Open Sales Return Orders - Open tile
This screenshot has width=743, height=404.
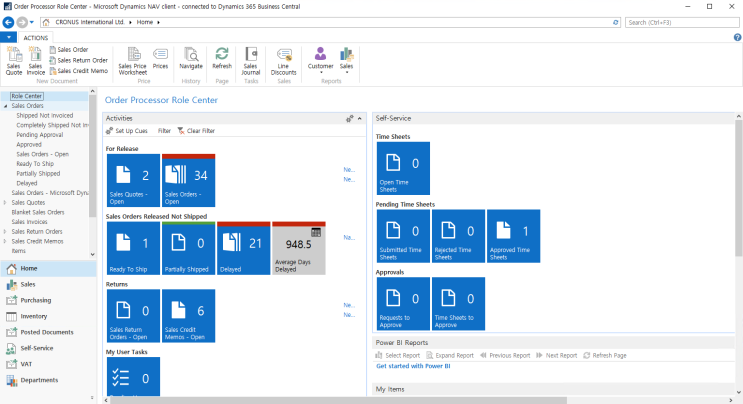[133, 316]
